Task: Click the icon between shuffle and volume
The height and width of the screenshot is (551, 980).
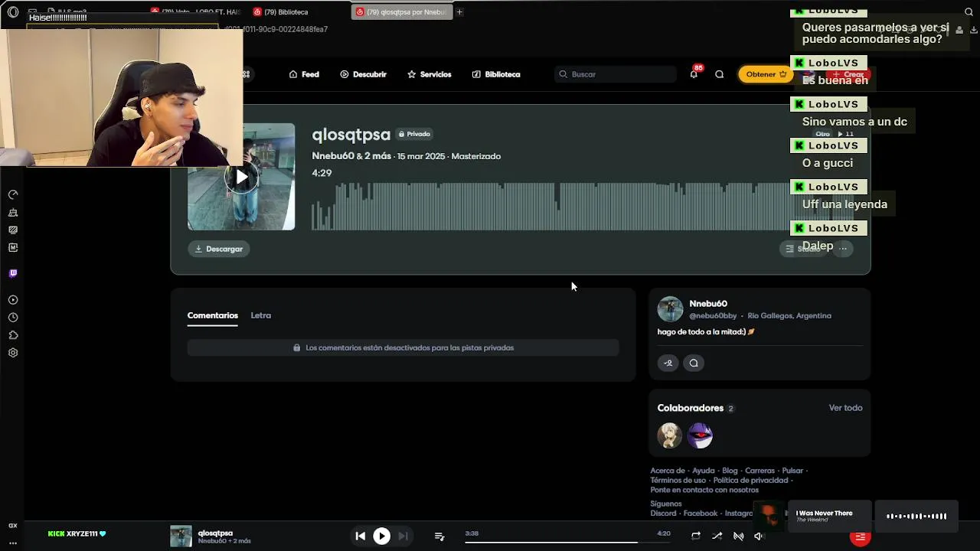Action: click(x=739, y=536)
